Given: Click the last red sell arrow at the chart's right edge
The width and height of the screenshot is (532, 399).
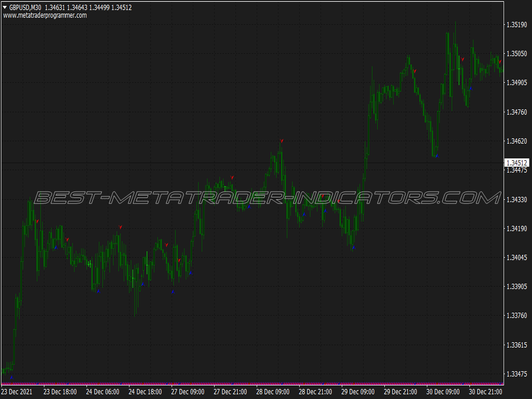Looking at the screenshot, I should coord(500,61).
